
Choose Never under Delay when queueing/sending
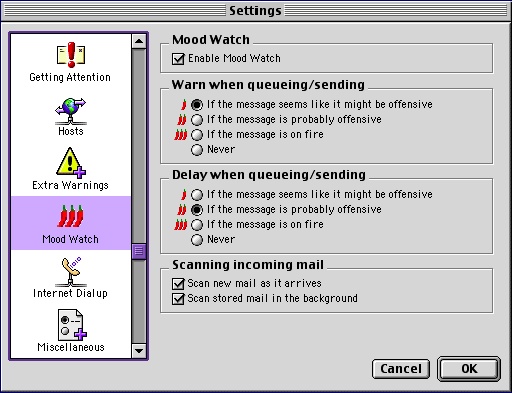click(197, 240)
